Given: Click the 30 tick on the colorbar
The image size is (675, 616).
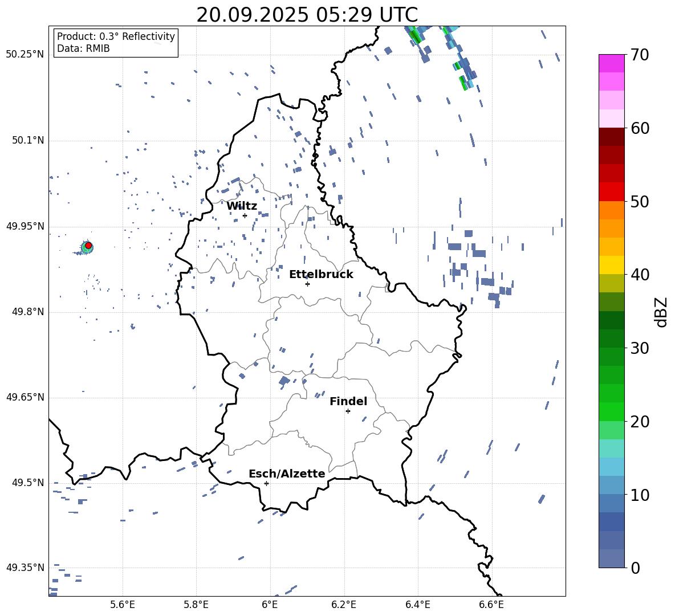Looking at the screenshot, I should (x=640, y=348).
